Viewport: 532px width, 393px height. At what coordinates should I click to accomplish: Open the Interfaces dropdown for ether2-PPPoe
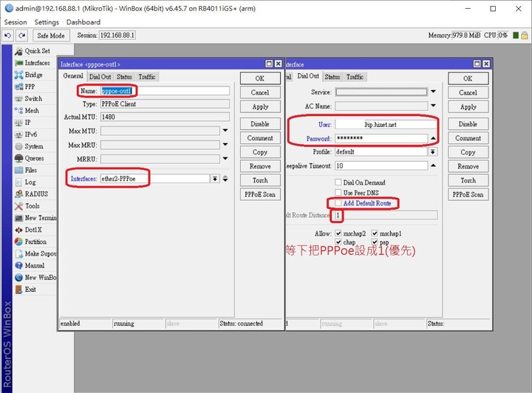pos(215,179)
